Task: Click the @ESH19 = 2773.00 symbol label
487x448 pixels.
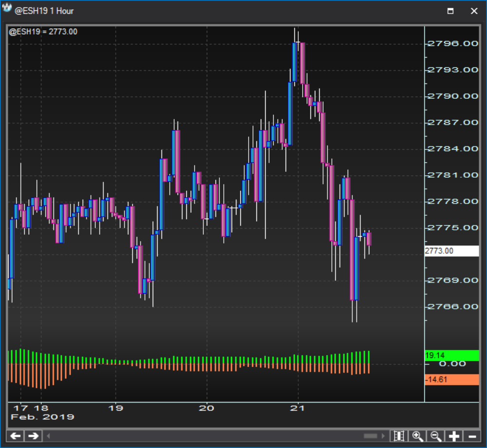Action: point(43,32)
